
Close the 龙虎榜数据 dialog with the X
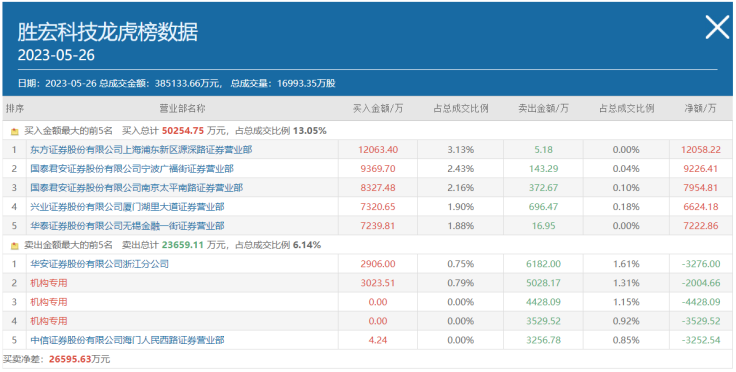pos(717,27)
